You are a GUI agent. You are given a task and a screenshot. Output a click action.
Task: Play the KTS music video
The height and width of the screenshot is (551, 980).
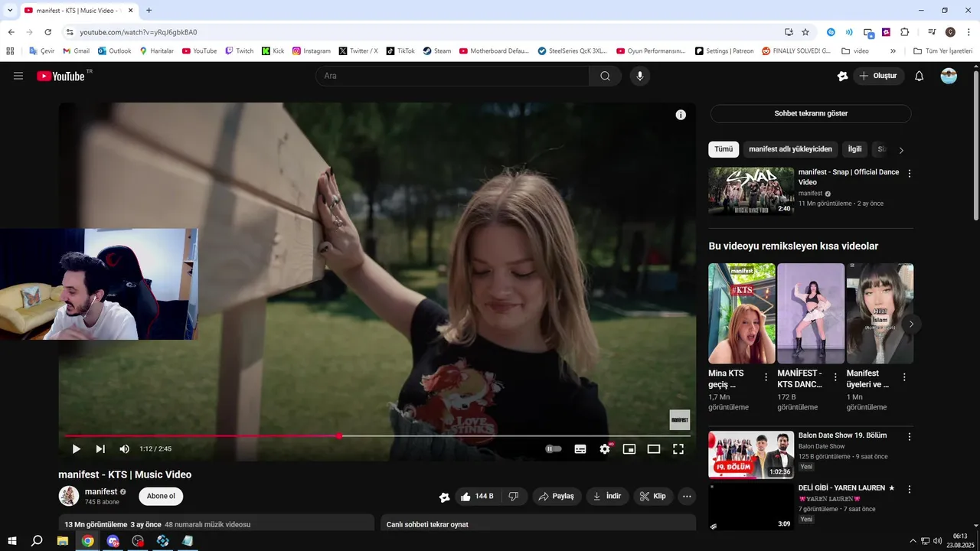pos(76,449)
